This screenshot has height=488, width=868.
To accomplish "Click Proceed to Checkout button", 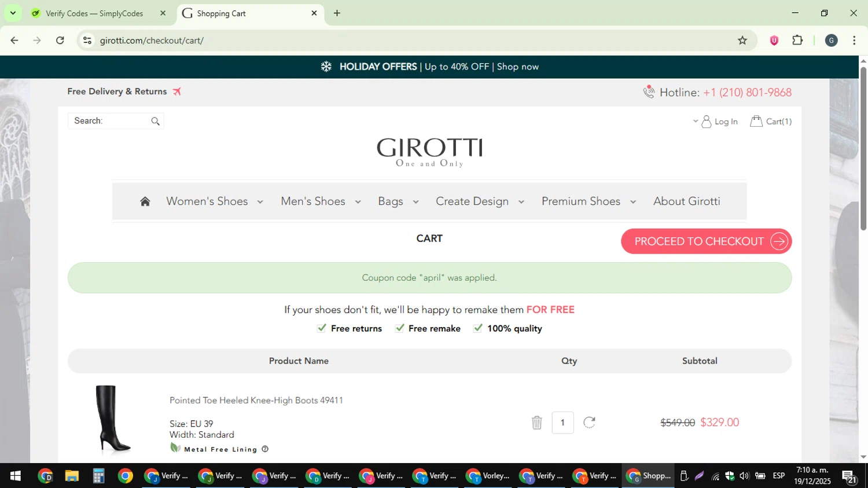I will (707, 241).
